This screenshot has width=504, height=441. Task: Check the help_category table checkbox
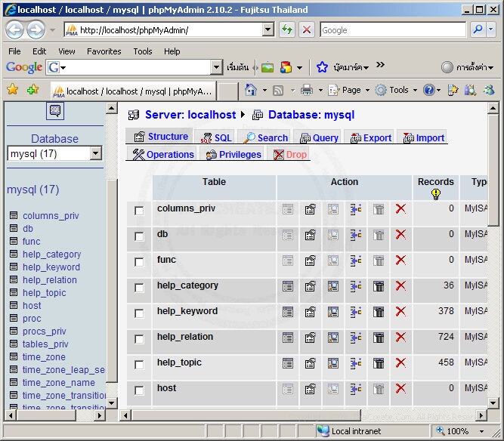point(139,288)
